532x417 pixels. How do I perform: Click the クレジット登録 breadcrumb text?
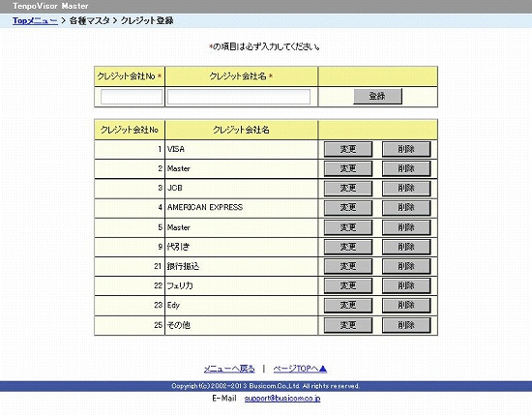pos(147,20)
